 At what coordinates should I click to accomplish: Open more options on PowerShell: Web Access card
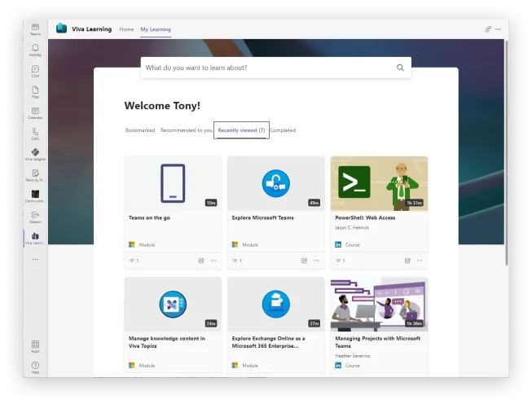tap(420, 261)
